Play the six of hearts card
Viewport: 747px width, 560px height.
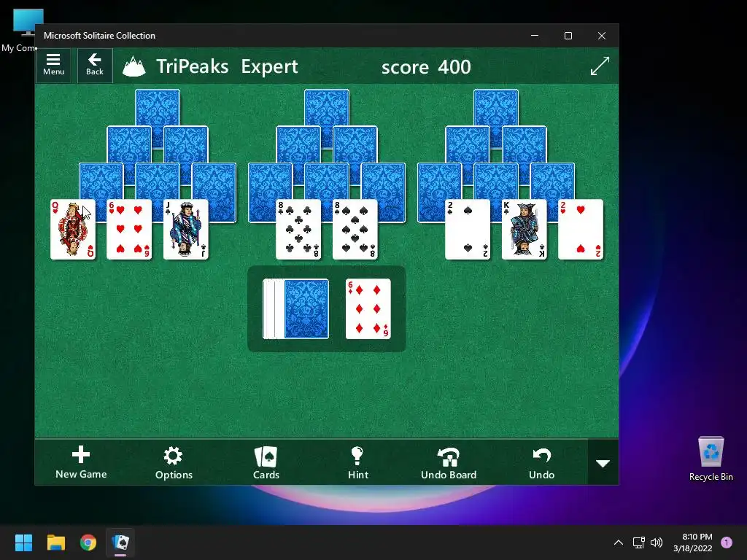[x=129, y=230]
